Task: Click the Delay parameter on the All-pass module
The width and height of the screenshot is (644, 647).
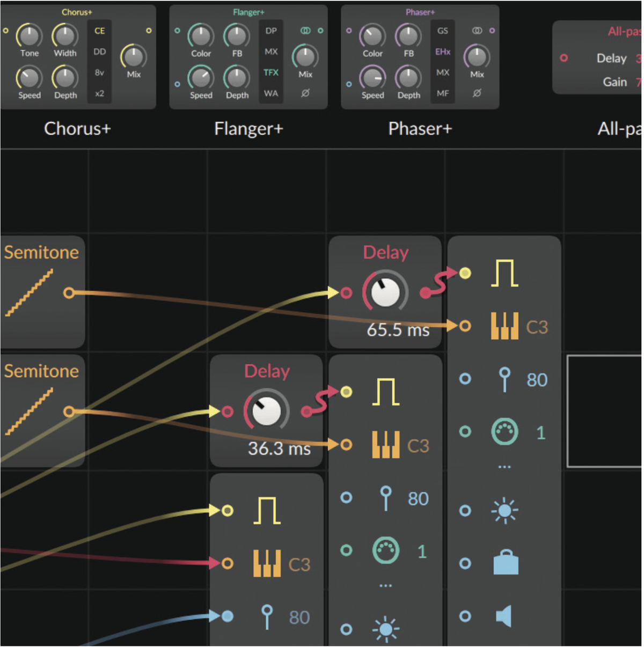Action: (x=611, y=58)
